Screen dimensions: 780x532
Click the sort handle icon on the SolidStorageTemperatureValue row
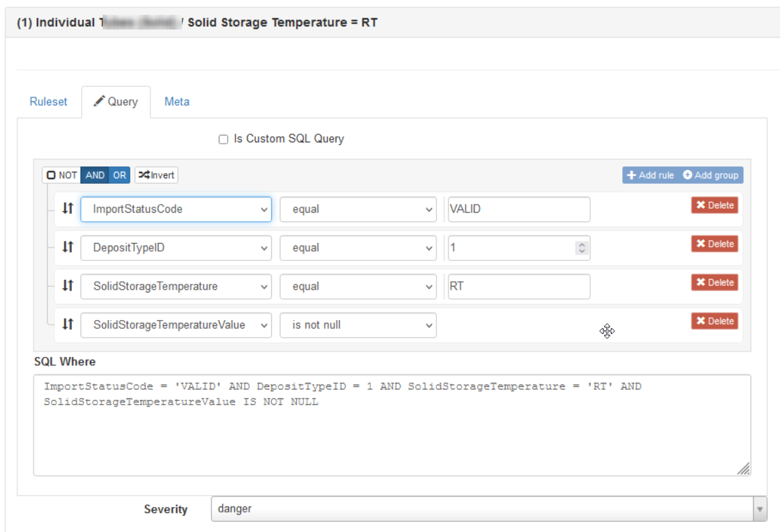[x=68, y=324]
